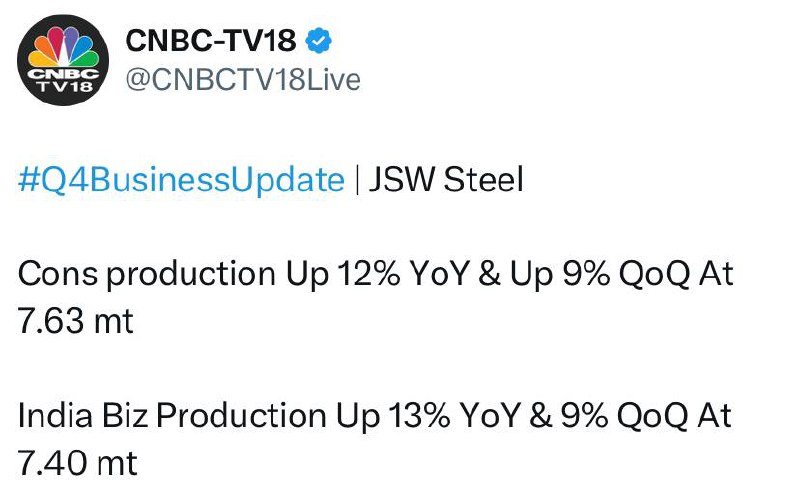This screenshot has height=496, width=800.
Task: Open the CNBC-TV18 display name
Action: (x=211, y=40)
